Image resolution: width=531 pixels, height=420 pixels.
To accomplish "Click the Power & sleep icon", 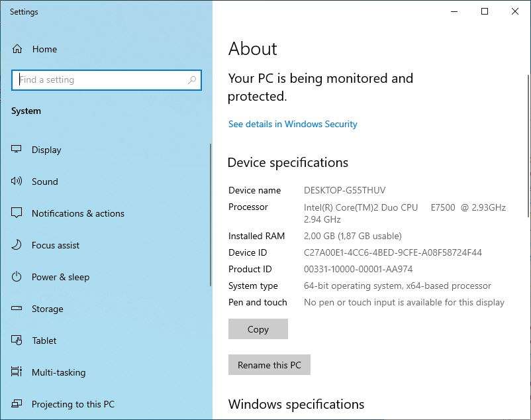I will click(x=17, y=277).
